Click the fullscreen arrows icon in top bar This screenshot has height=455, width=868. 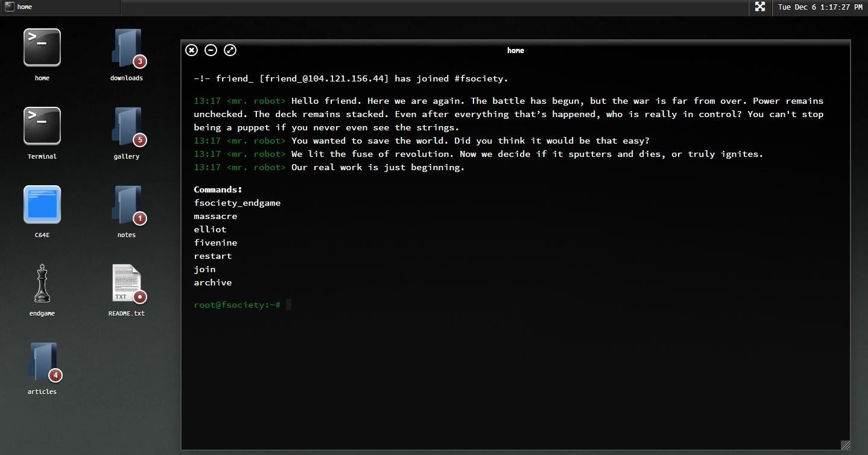click(x=760, y=7)
